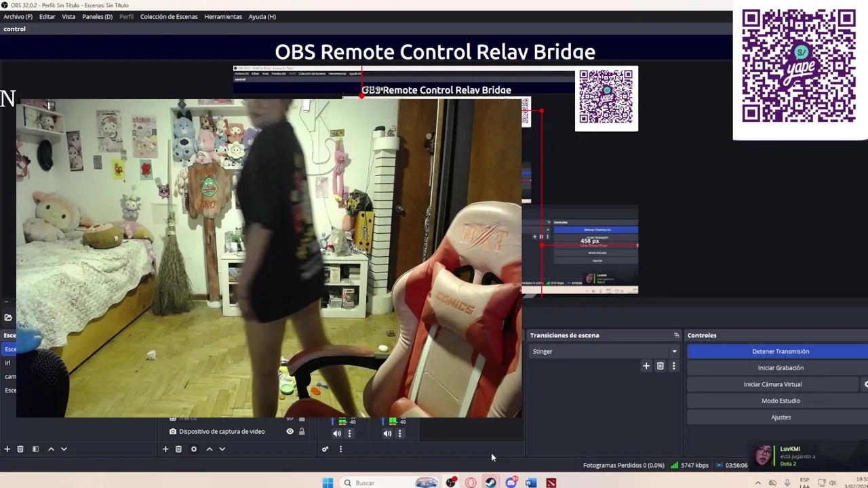Hide Dispositivo de captura de video source
The height and width of the screenshot is (488, 868).
290,431
